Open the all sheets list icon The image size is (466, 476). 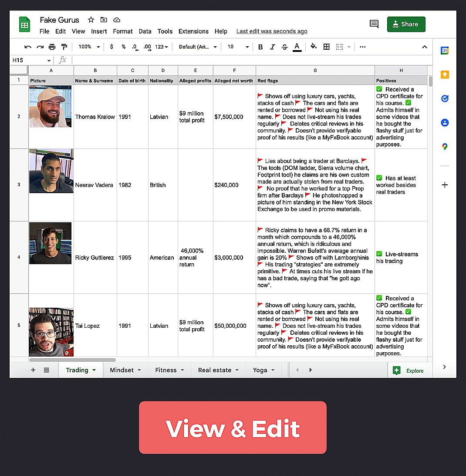pos(47,370)
